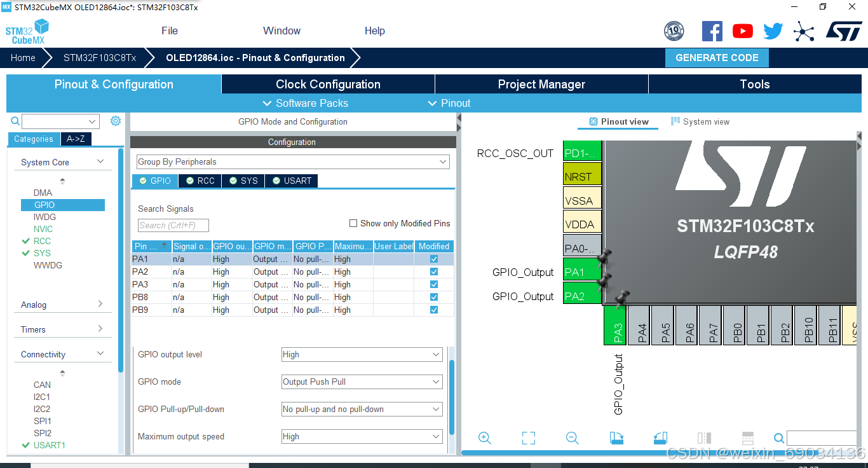Switch to the Project Manager tab
Viewport: 868px width, 468px height.
click(x=541, y=84)
